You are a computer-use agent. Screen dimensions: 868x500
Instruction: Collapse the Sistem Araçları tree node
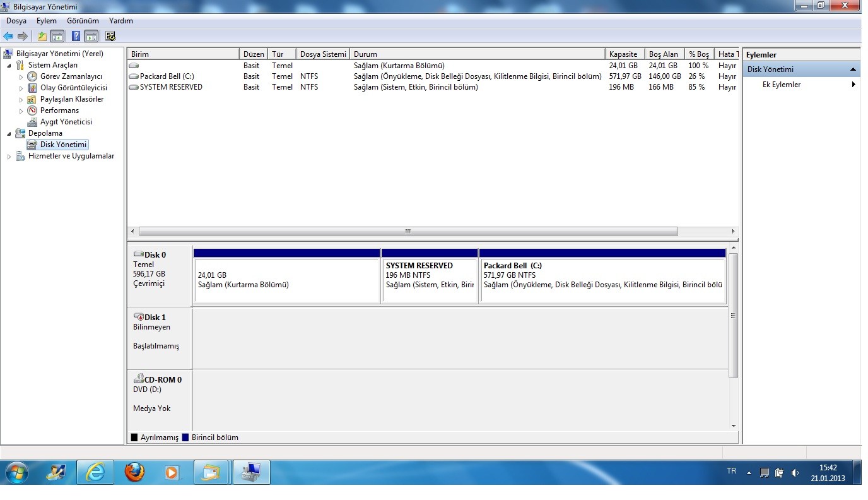[x=9, y=66]
